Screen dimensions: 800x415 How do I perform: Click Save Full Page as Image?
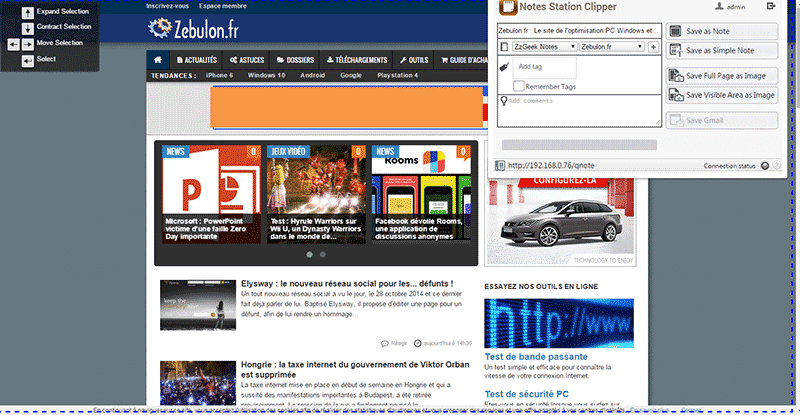[x=722, y=76]
